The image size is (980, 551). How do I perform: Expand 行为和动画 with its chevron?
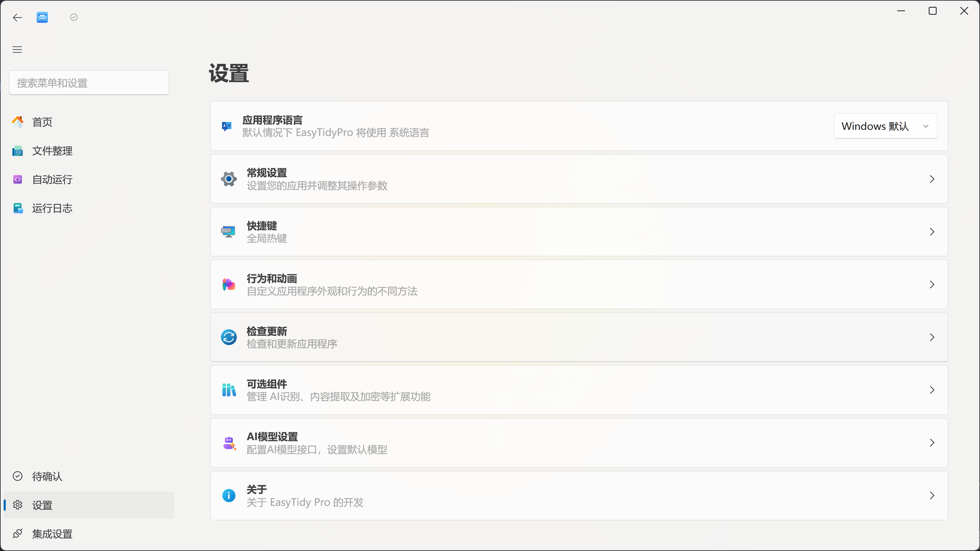point(932,284)
